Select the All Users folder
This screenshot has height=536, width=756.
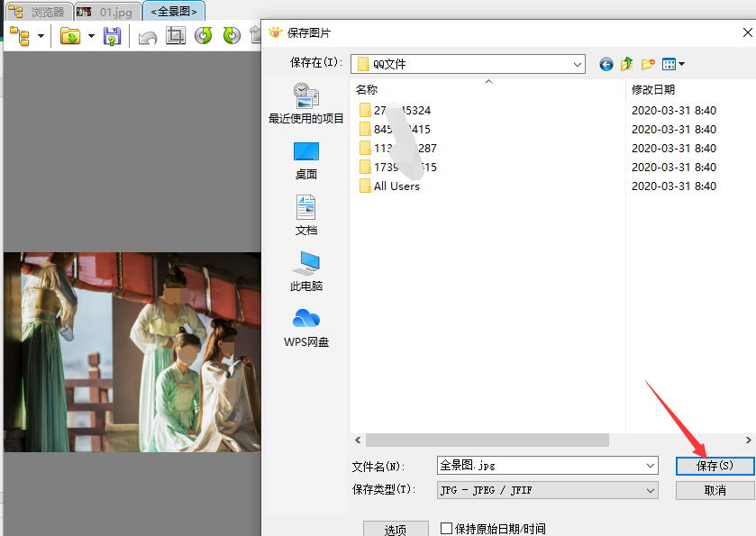[396, 186]
